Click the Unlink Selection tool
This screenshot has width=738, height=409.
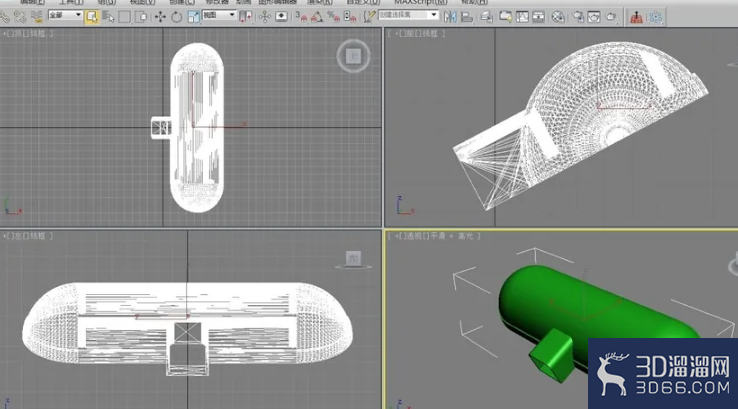coord(20,17)
